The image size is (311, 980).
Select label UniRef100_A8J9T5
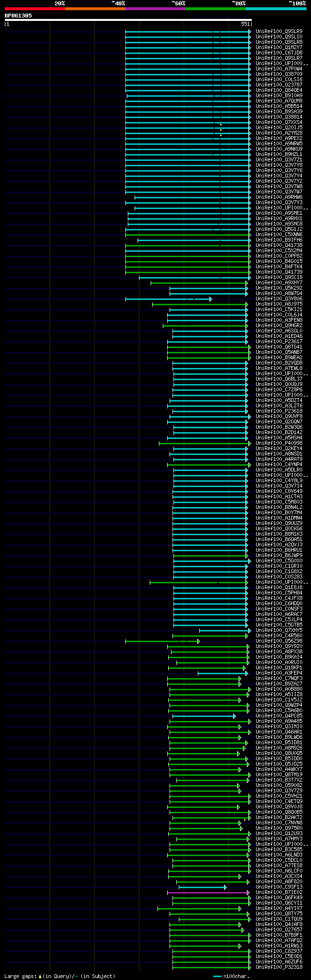point(279,304)
